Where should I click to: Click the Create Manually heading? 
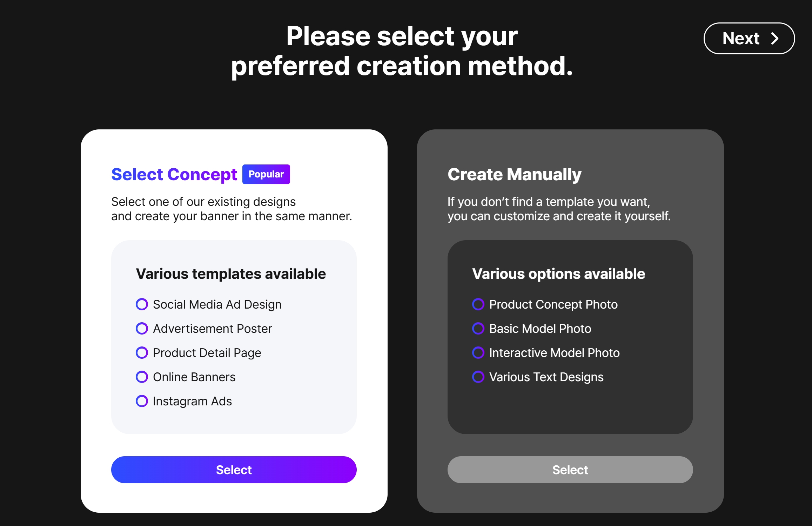pyautogui.click(x=514, y=174)
